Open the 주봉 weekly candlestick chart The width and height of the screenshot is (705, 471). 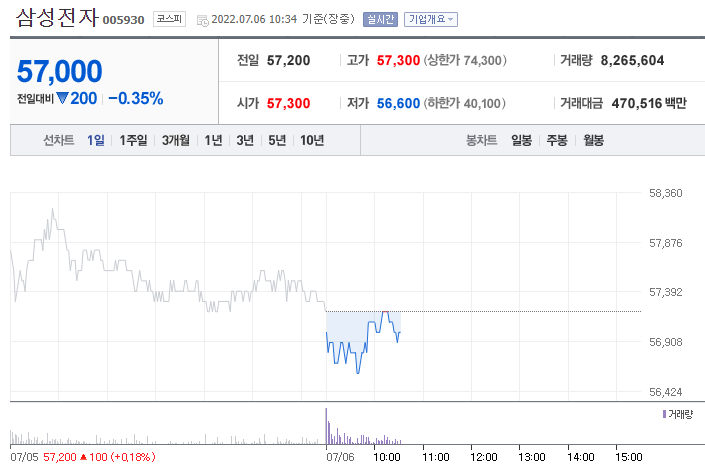click(557, 141)
